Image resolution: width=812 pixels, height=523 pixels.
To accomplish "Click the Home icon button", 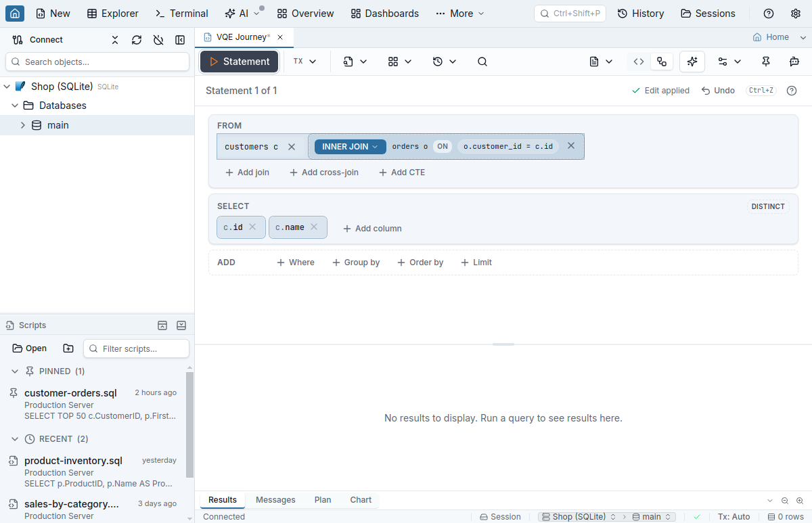I will 15,14.
